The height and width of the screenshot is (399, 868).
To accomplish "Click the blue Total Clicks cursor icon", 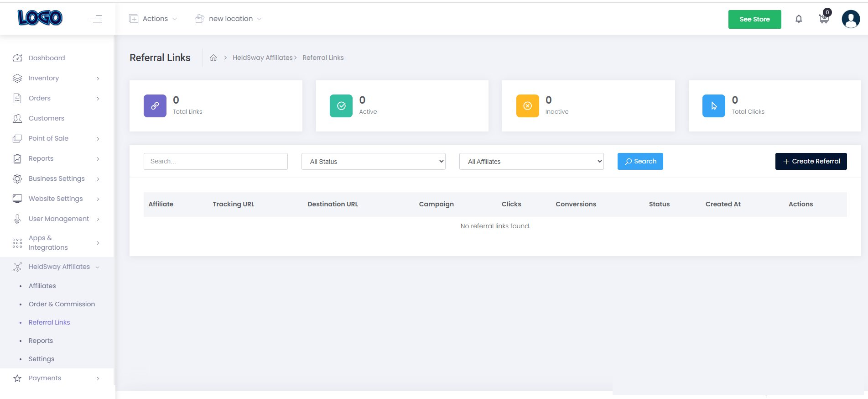I will click(714, 106).
